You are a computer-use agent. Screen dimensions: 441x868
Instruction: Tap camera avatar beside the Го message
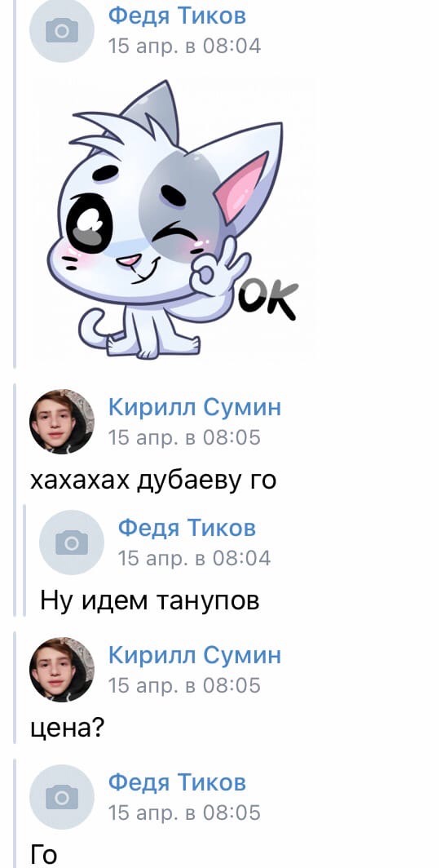[61, 796]
